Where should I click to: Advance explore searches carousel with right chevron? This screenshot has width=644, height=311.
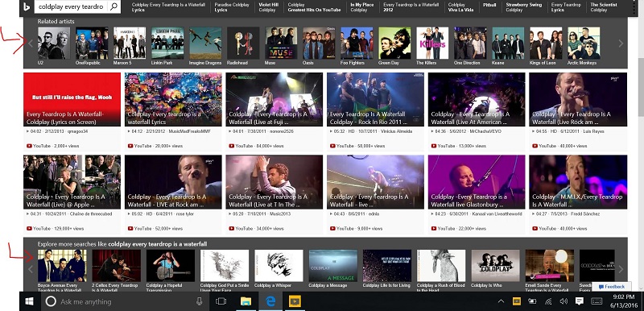click(x=621, y=269)
